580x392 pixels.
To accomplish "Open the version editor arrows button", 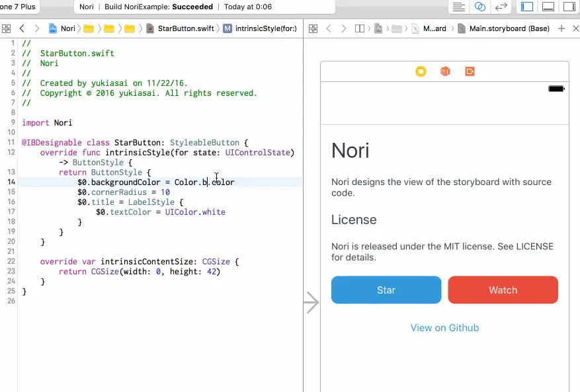I will 501,7.
